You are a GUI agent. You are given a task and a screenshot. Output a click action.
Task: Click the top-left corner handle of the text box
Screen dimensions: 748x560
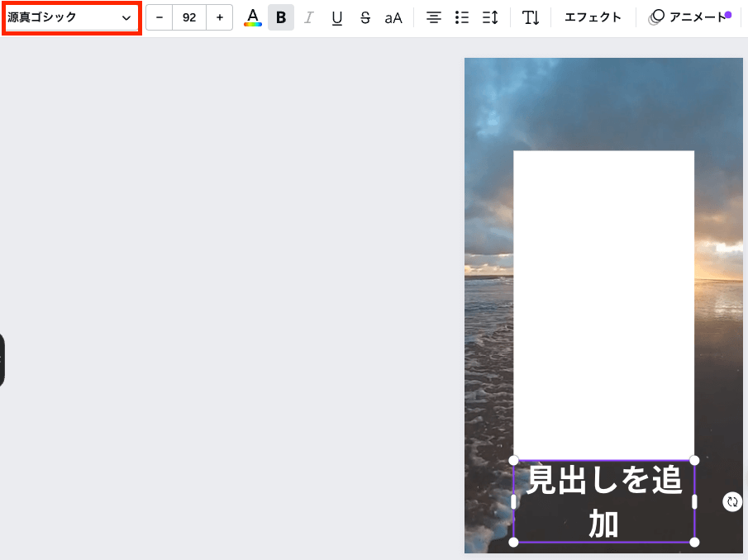(x=513, y=460)
